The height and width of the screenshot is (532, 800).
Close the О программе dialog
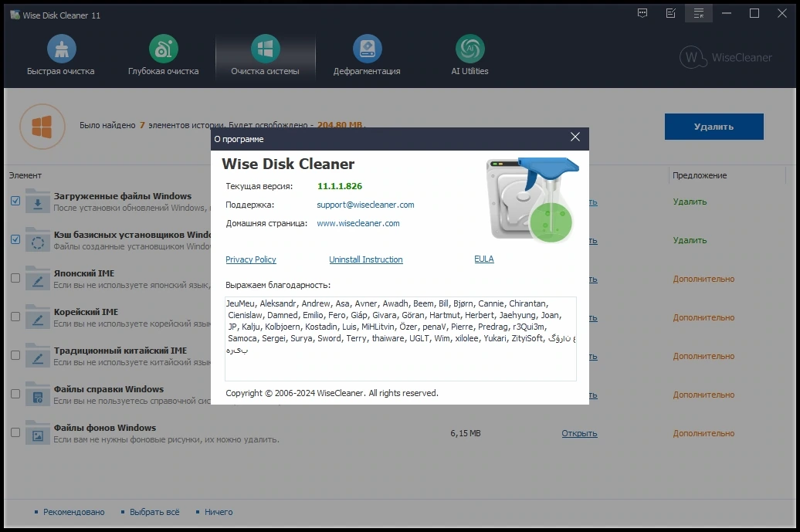click(575, 137)
